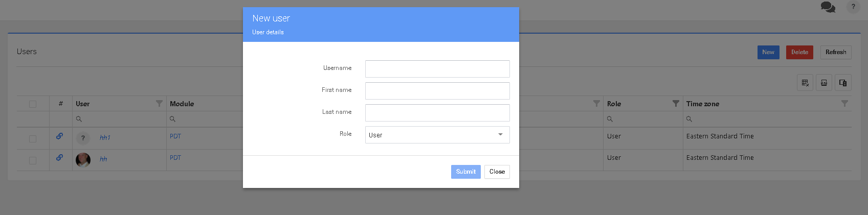Click the column chooser icon button
This screenshot has width=868, height=215.
point(843,83)
